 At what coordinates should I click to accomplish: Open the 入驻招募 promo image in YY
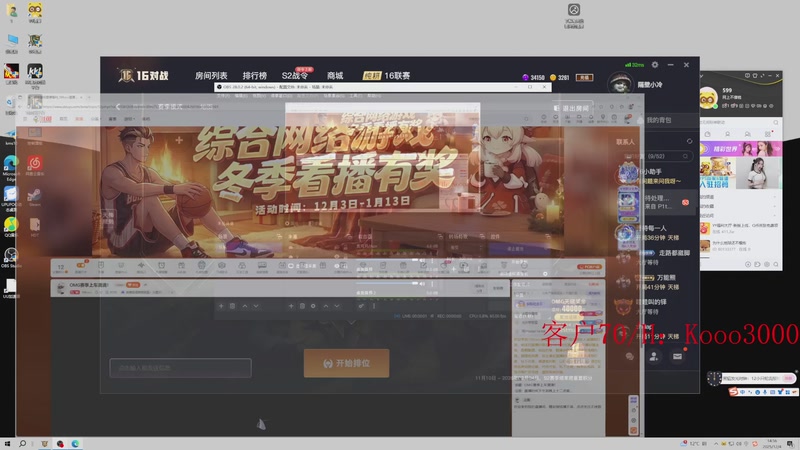[717, 173]
